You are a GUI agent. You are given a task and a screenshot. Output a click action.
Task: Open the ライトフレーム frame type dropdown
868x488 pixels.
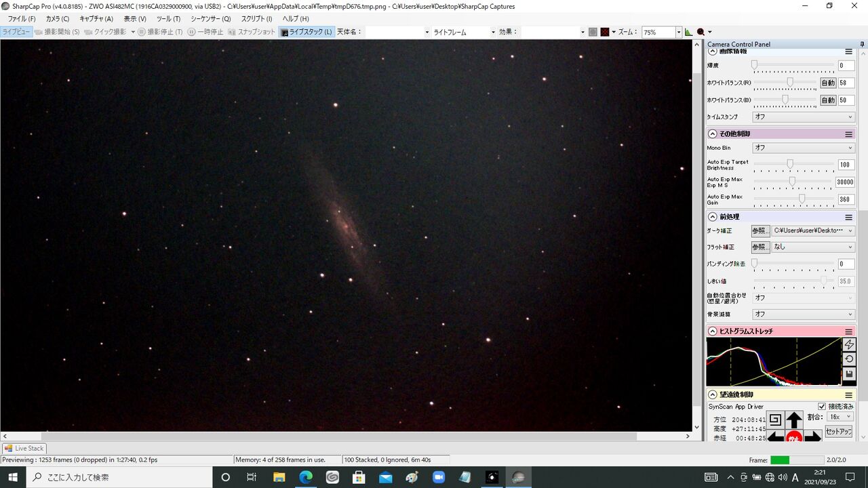click(x=465, y=32)
